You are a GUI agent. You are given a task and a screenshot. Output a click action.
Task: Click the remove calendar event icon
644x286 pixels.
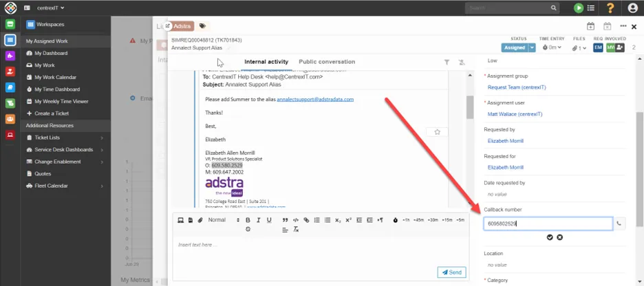[608, 26]
